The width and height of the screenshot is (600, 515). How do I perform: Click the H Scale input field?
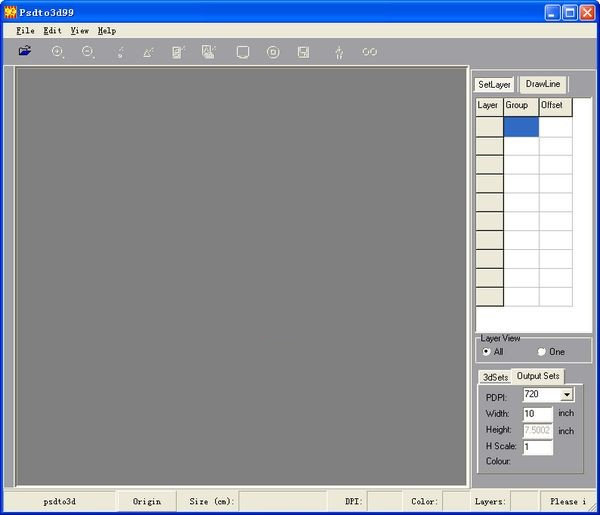(538, 447)
